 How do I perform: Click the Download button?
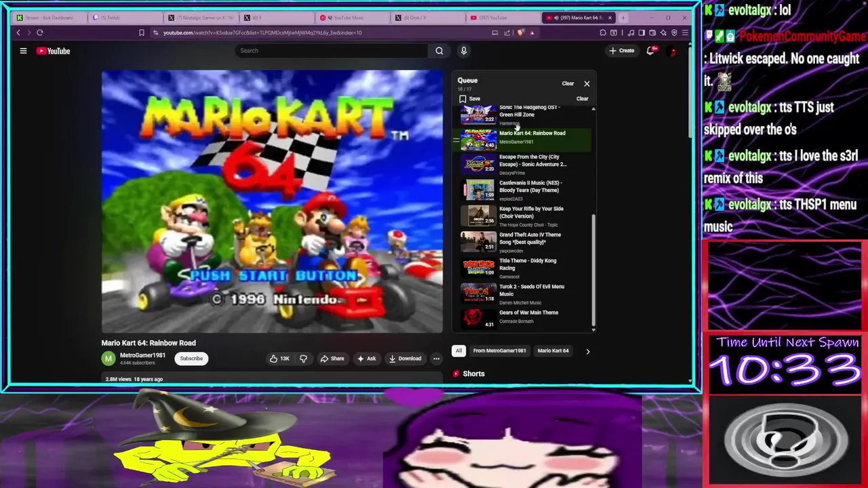405,359
